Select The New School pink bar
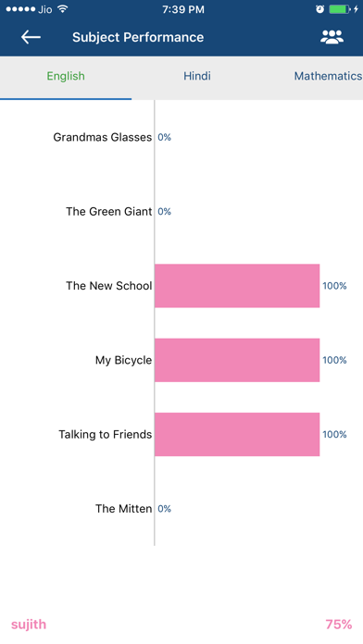The height and width of the screenshot is (644, 363). (x=237, y=286)
